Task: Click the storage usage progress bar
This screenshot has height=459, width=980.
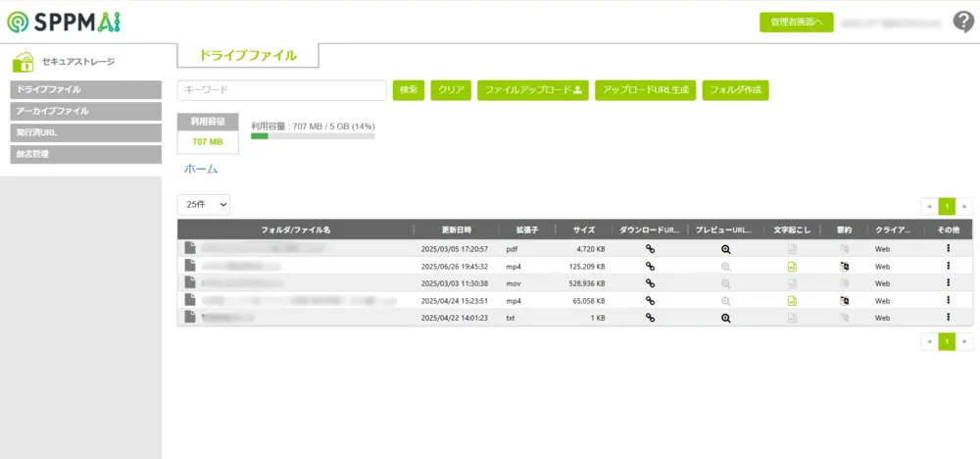Action: (x=313, y=135)
